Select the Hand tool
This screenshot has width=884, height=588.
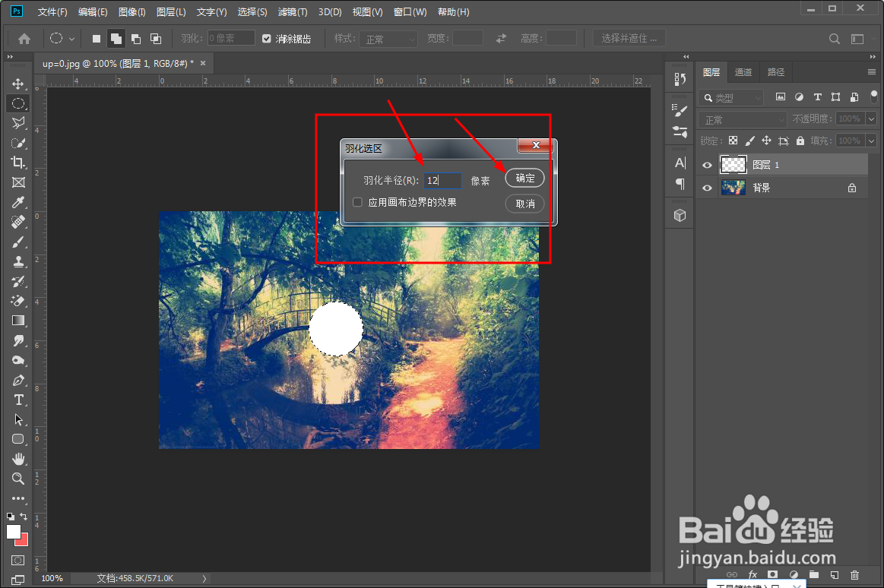18,458
